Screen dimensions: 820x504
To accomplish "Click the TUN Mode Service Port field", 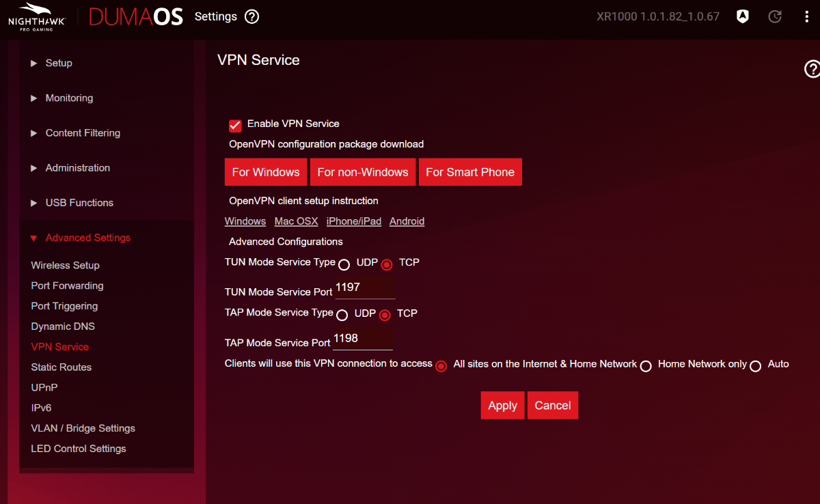I will 365,289.
